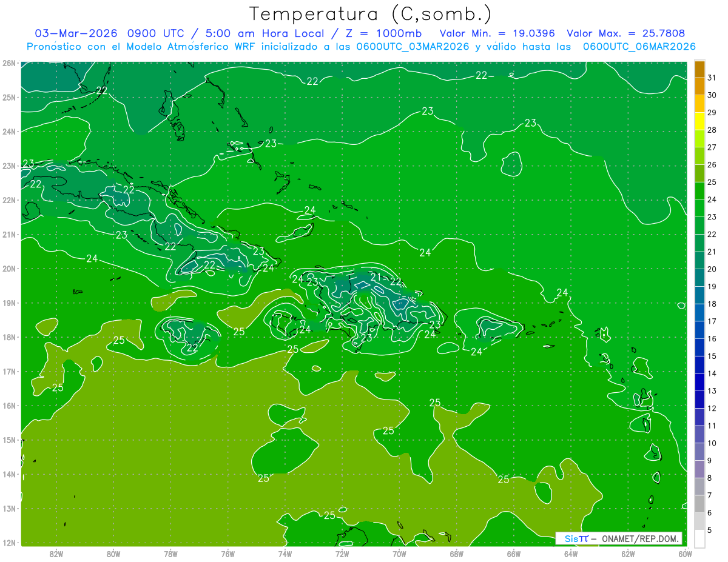The height and width of the screenshot is (562, 728).
Task: Pick the green swatch between 23 and 24
Action: tap(699, 209)
